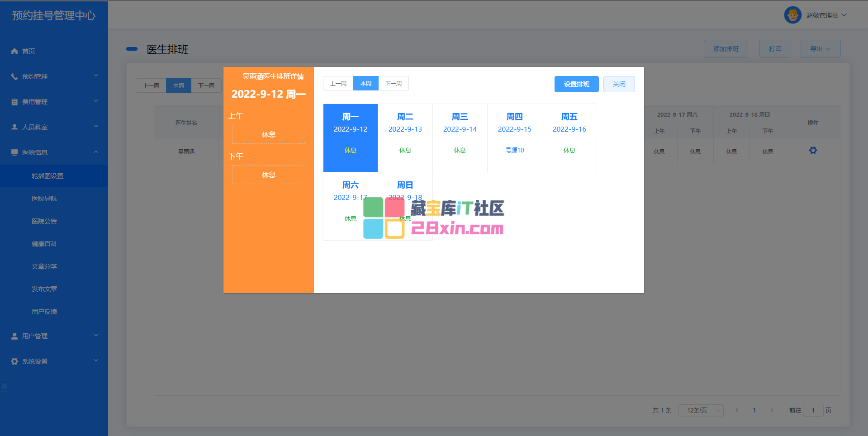This screenshot has width=868, height=436.
Task: Select the 周三 2022-9-14 day card
Action: pyautogui.click(x=460, y=138)
